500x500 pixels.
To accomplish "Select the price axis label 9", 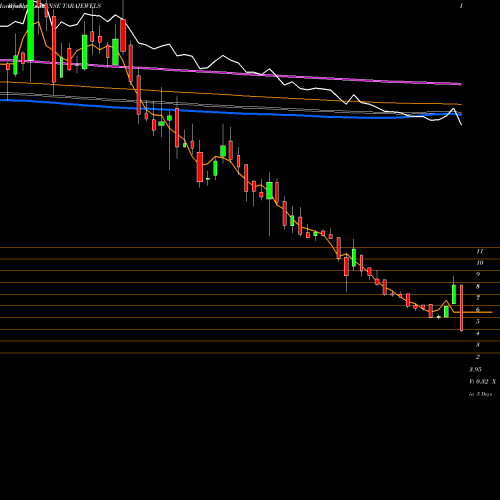I will click(478, 275).
